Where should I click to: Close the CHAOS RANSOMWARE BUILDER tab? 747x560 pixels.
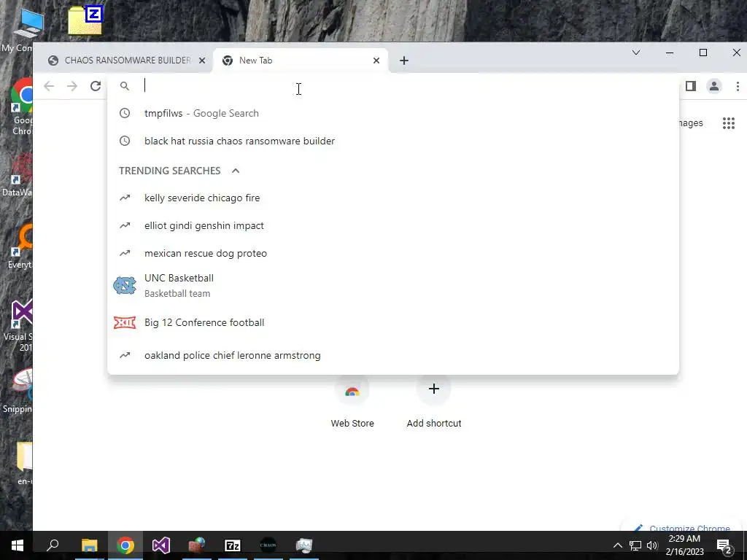(202, 61)
